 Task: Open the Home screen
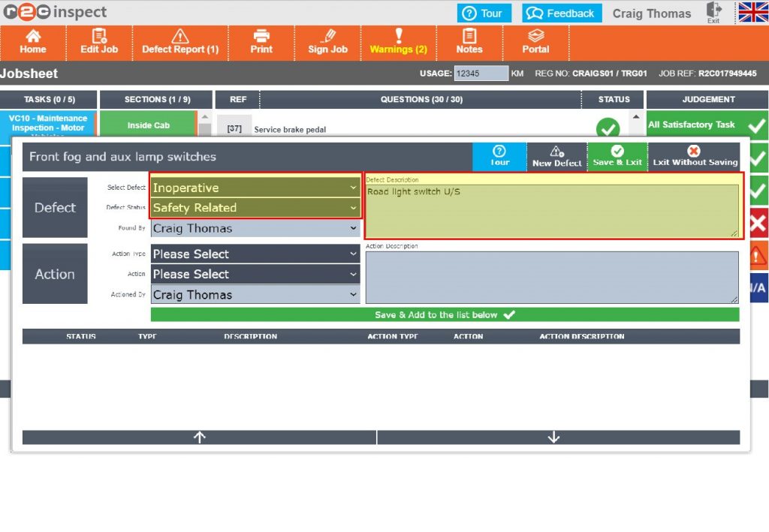33,43
